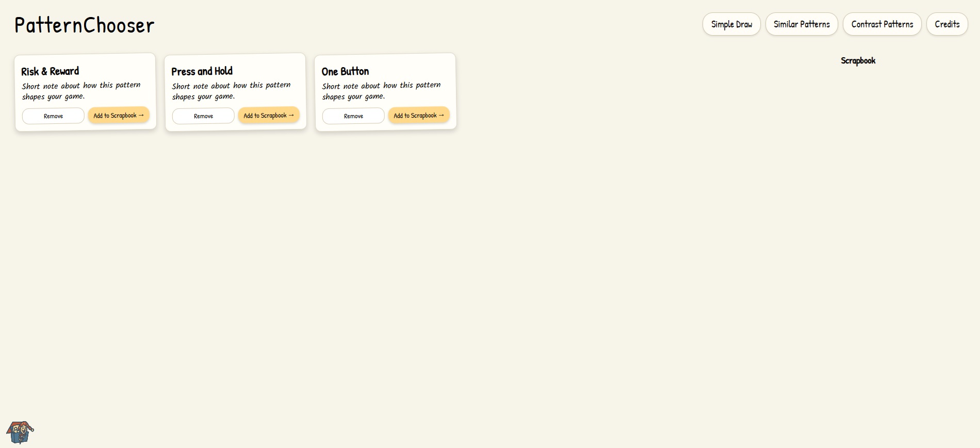
Task: Remove the One Button pattern
Action: click(353, 116)
